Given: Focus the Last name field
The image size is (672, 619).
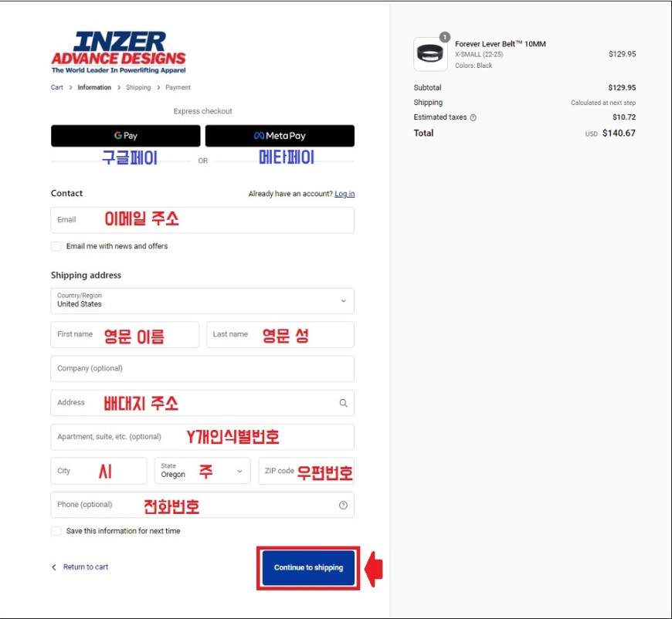Looking at the screenshot, I should coord(280,334).
